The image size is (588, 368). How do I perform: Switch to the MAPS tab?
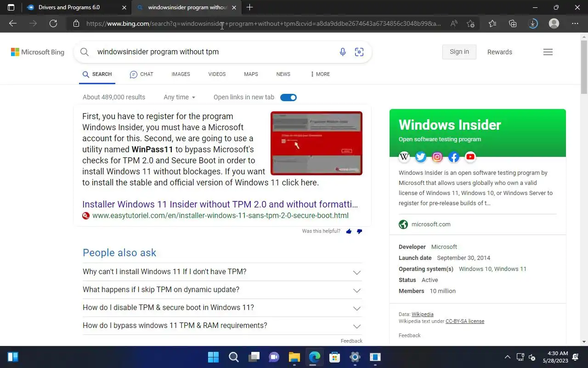(x=251, y=74)
